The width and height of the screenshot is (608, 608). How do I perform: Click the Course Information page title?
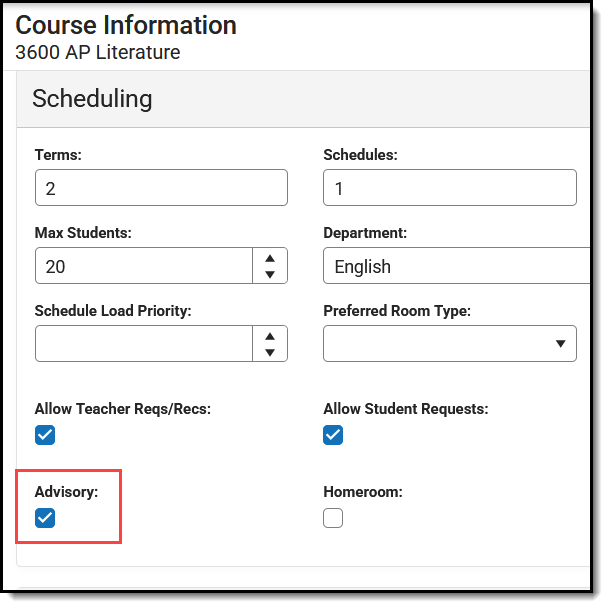coord(126,25)
